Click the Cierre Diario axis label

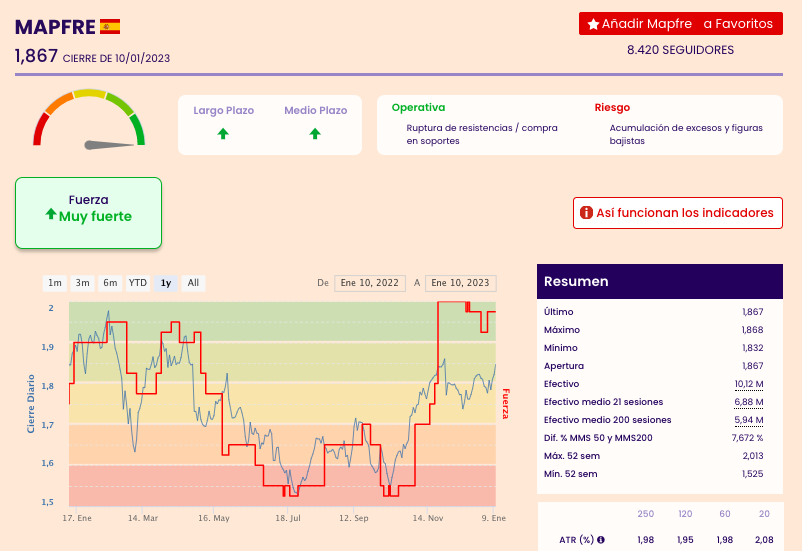(31, 404)
